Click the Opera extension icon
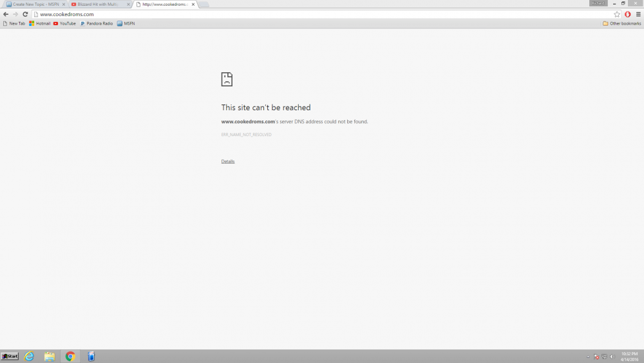The width and height of the screenshot is (644, 363). 628,14
